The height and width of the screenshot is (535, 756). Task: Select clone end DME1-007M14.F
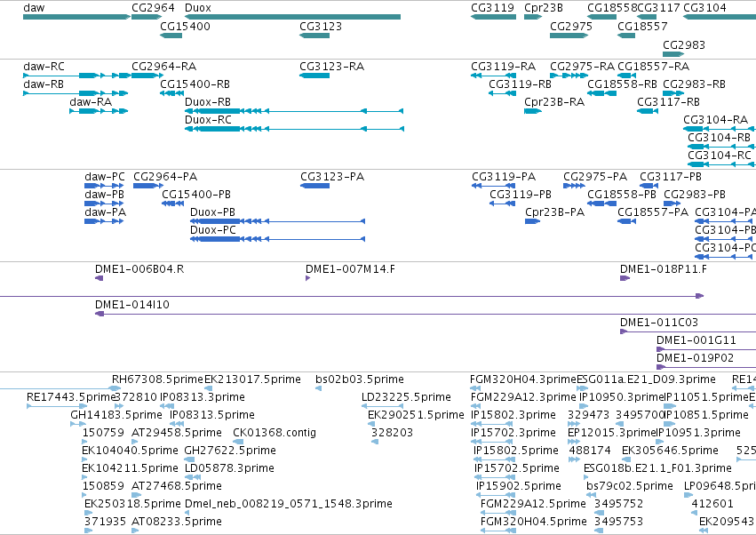(307, 278)
